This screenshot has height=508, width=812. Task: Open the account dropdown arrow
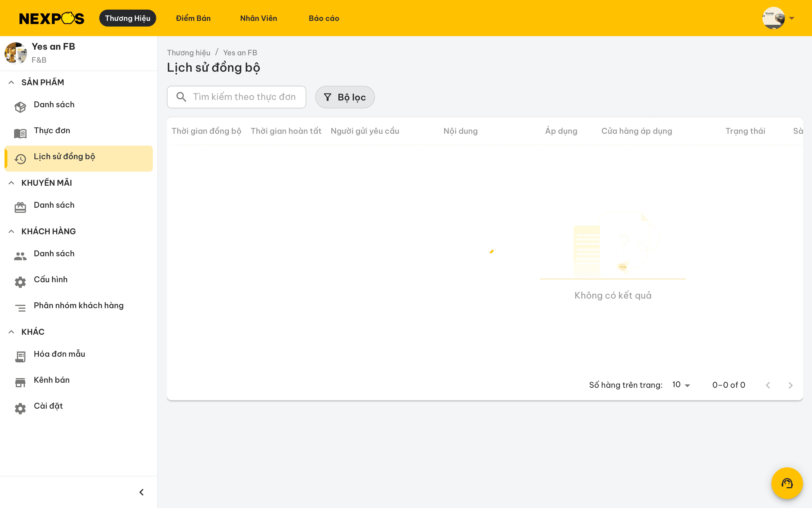pyautogui.click(x=792, y=18)
